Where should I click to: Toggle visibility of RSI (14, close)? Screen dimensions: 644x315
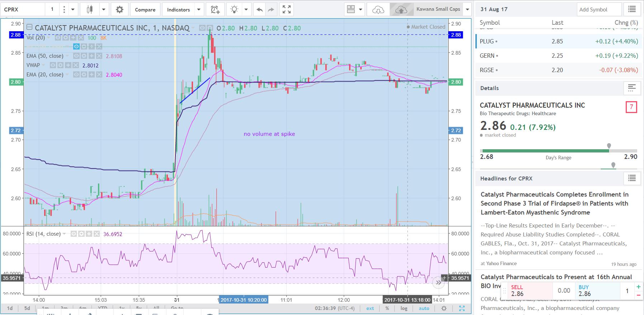[x=73, y=234]
